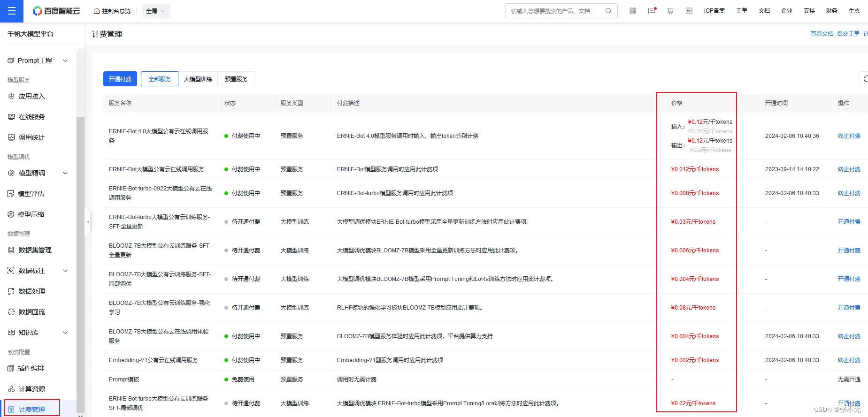Click the 数据处理 sidebar icon
This screenshot has width=868, height=417.
[x=11, y=291]
